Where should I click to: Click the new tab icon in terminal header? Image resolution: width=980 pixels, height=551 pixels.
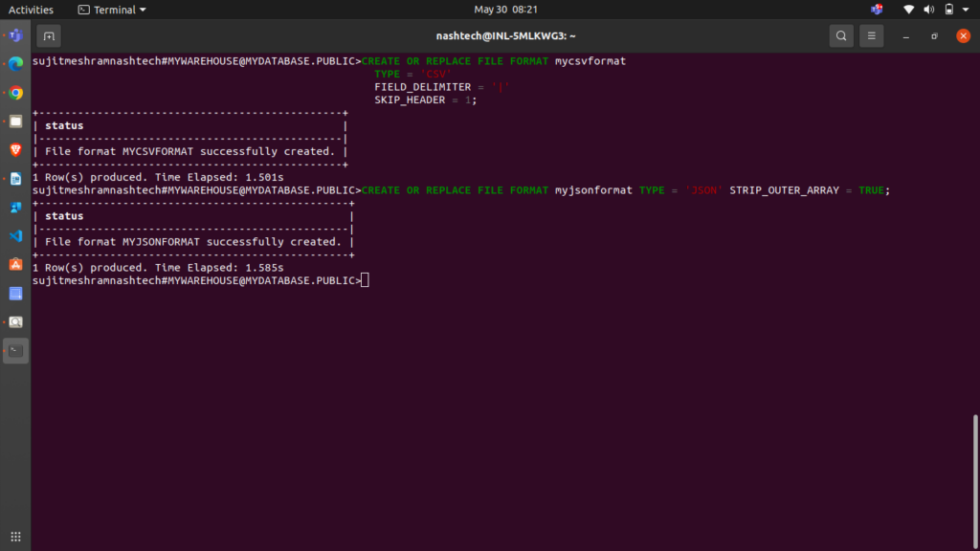49,36
